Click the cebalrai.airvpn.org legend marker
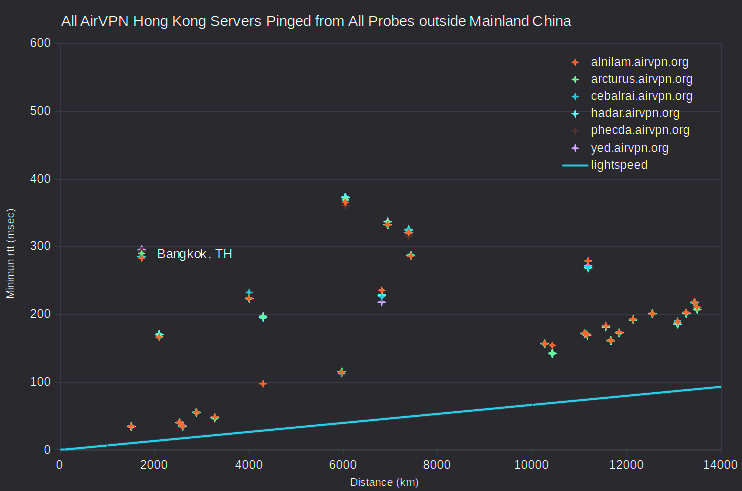 575,96
